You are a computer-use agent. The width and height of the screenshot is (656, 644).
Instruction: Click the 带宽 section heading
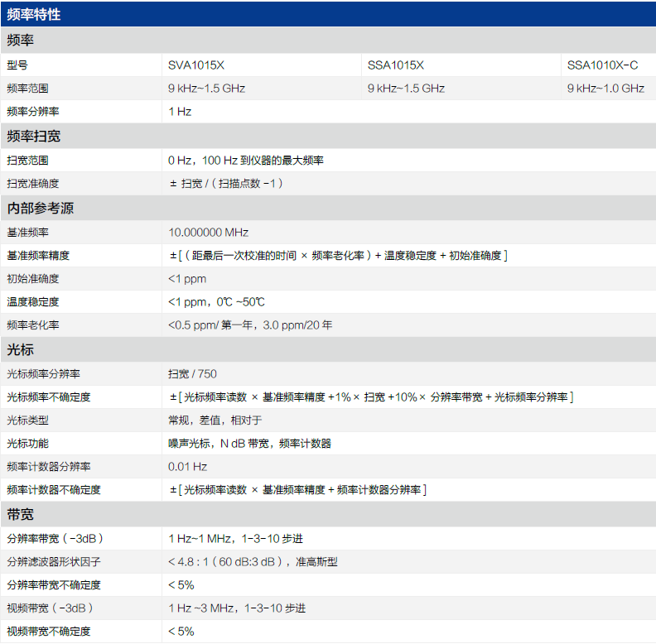[20, 514]
